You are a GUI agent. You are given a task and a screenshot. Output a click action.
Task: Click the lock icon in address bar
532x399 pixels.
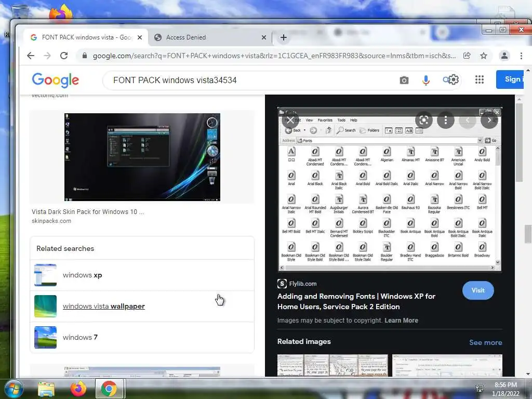tap(85, 56)
